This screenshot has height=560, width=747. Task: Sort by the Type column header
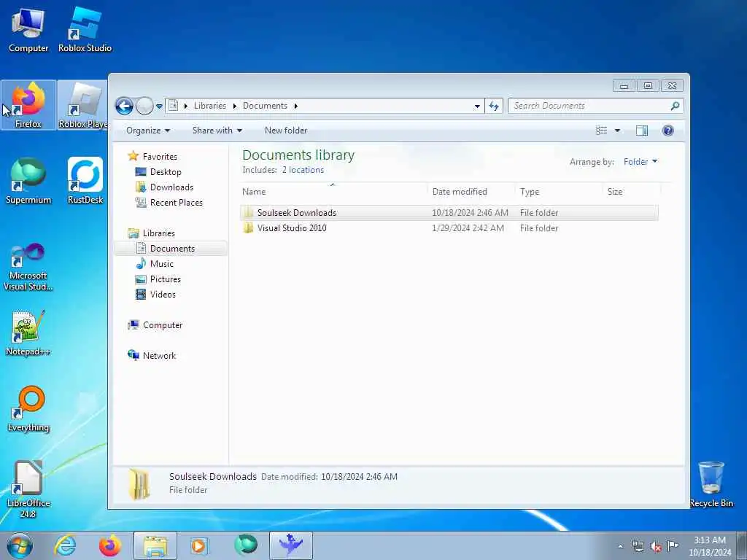[x=559, y=192]
